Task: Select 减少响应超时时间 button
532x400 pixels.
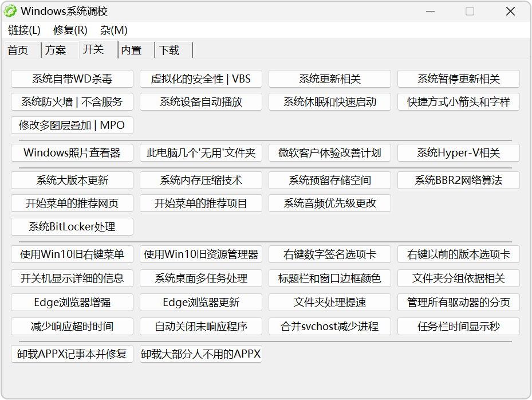Action: coord(72,327)
